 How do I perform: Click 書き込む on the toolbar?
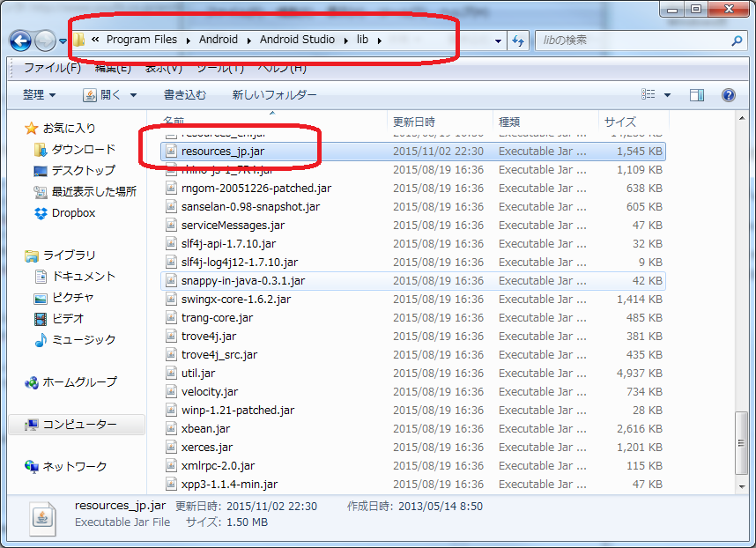185,94
